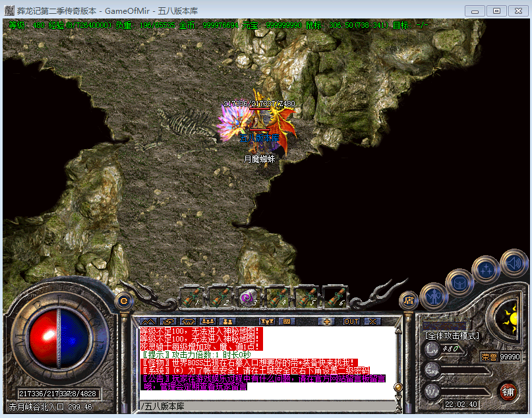
Task: Click the X exit button in chat bar
Action: 372,321
